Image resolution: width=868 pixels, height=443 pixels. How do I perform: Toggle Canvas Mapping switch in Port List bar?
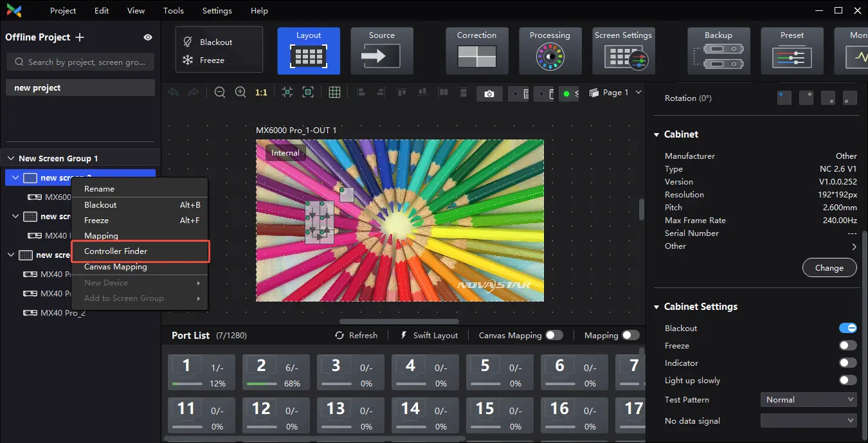click(x=554, y=335)
